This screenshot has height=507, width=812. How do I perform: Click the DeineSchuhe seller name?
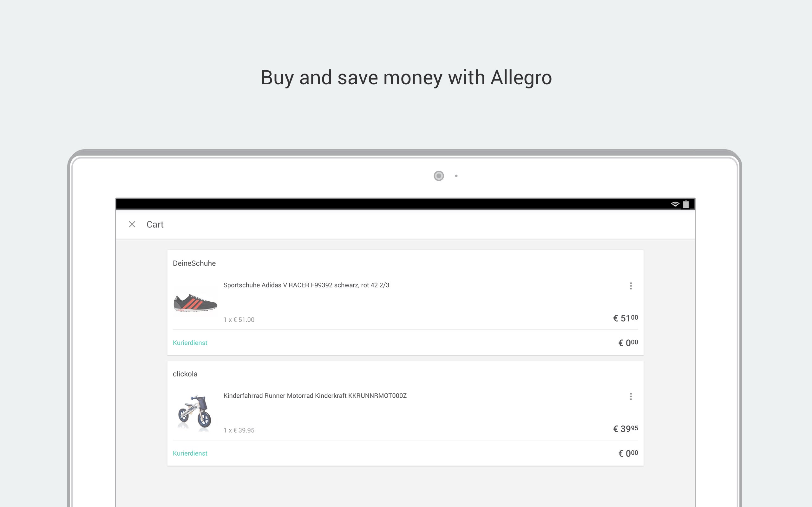pos(194,263)
